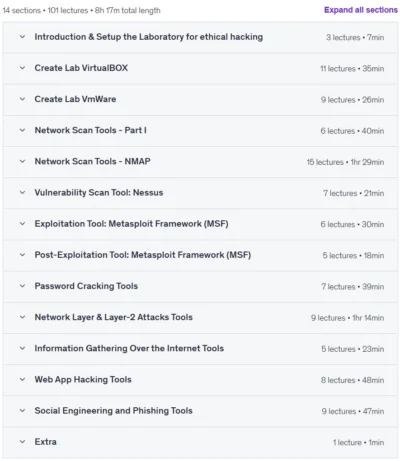Expand chevron for Vulnerability Scan Tool: Nessus
The image size is (400, 461).
coord(22,192)
